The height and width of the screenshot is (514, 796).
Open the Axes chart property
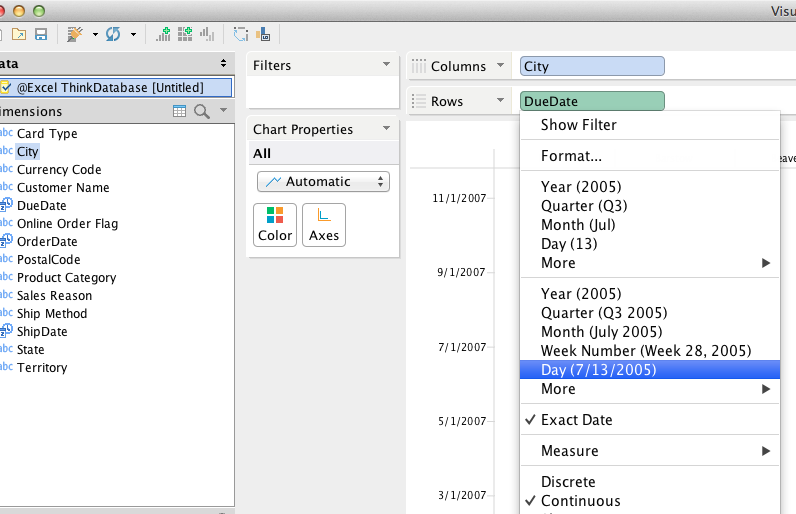click(324, 225)
